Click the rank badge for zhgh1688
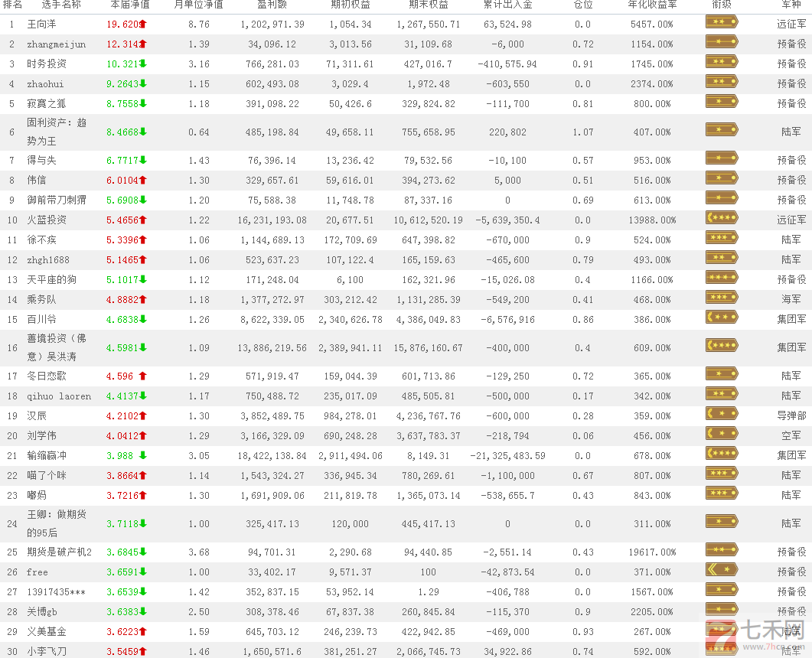Viewport: 812px width, 658px height. [722, 257]
